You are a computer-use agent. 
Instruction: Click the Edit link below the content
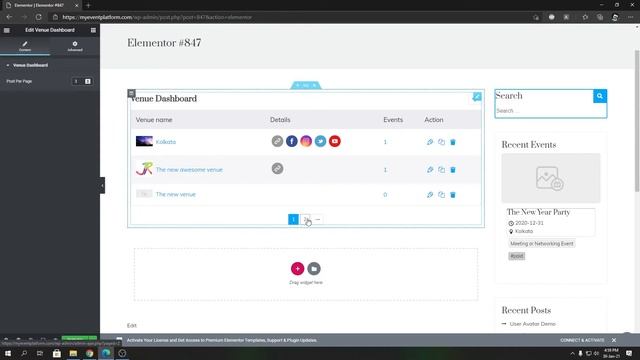[131, 325]
